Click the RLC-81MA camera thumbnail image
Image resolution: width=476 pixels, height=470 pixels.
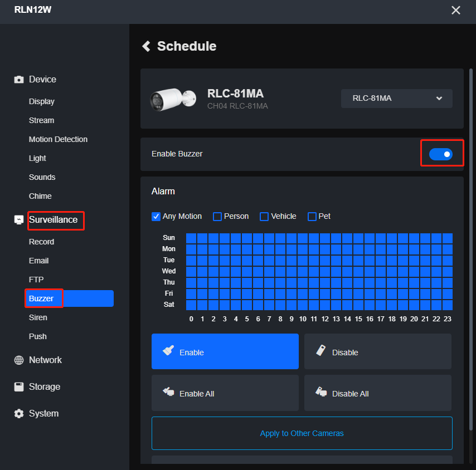point(173,99)
